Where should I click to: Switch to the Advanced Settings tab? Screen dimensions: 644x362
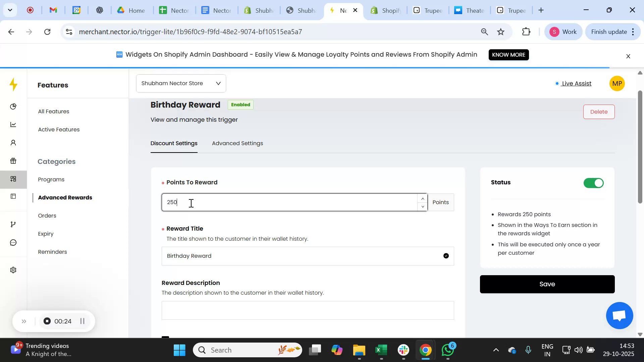point(237,143)
